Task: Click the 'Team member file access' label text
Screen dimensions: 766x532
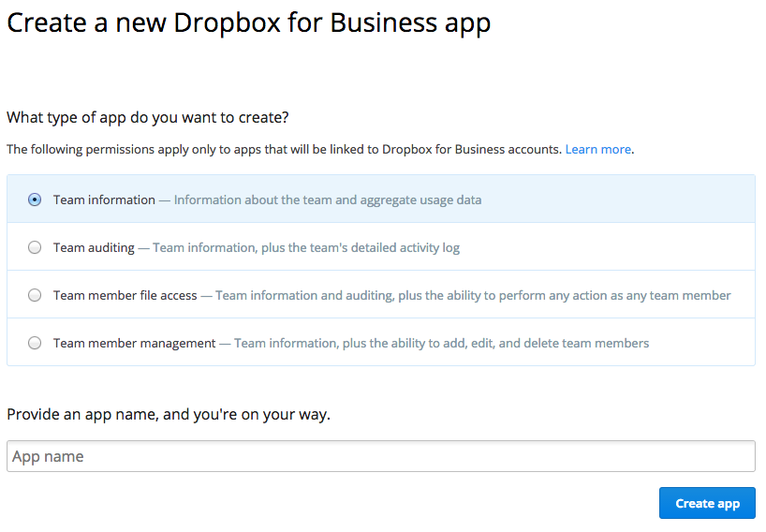Action: tap(125, 295)
